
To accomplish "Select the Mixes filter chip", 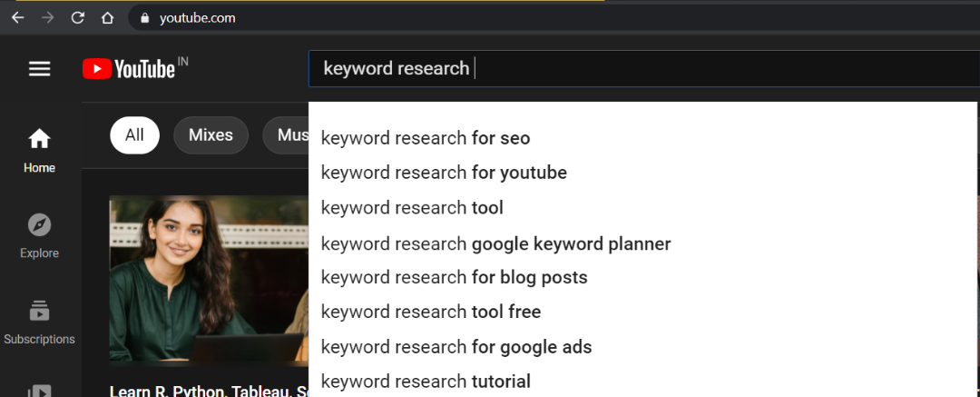I will tap(211, 135).
